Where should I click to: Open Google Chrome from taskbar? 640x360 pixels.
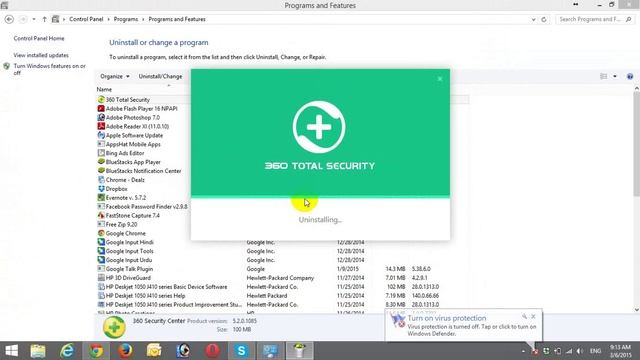[x=96, y=351]
